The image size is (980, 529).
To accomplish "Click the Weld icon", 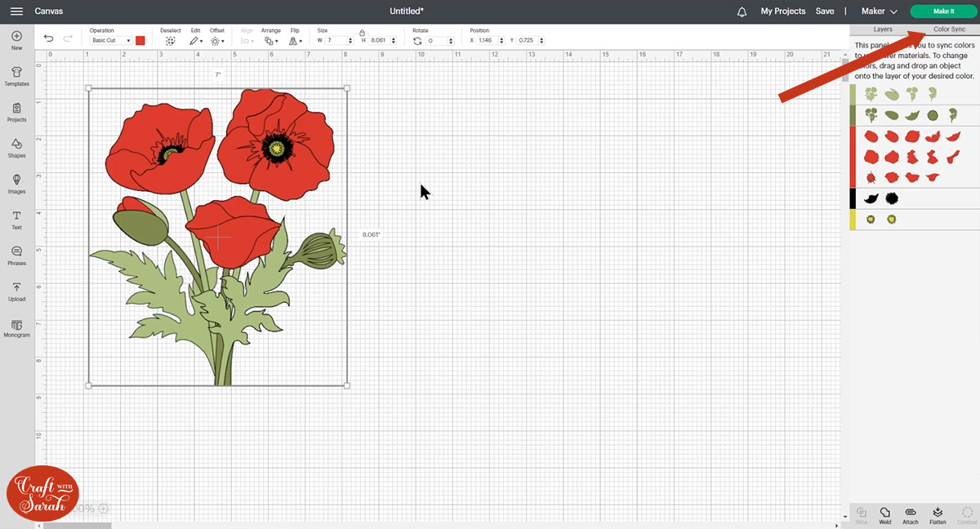I will 884,513.
